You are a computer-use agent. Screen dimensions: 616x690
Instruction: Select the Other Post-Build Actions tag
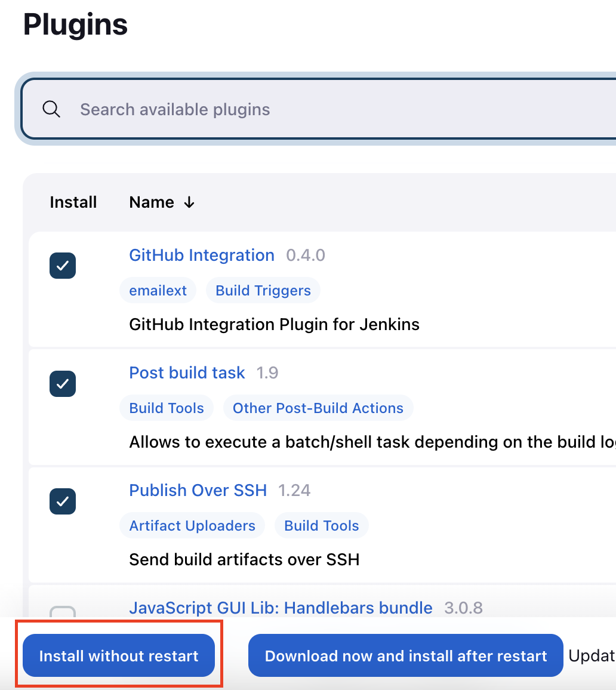pos(318,408)
